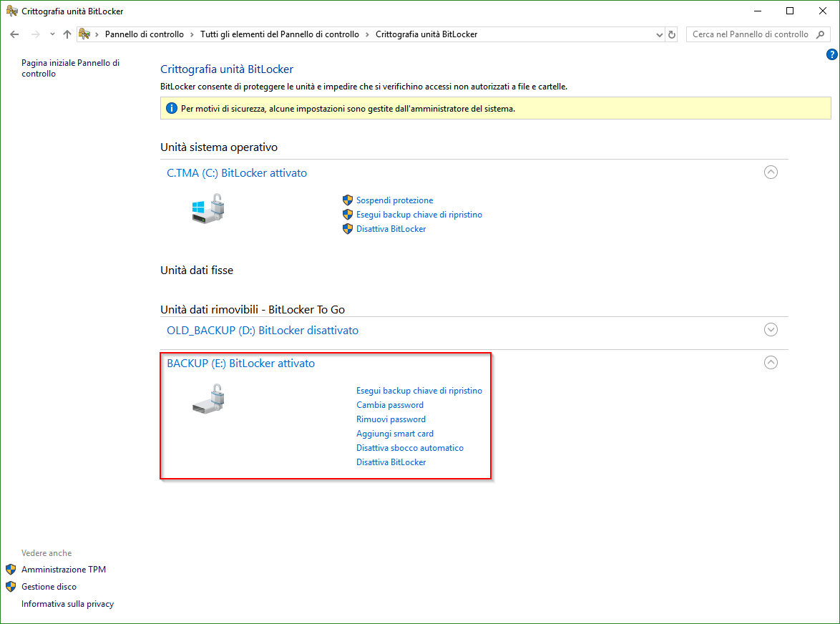Click C.TMA (C:) BitLocker attivato heading
The width and height of the screenshot is (840, 624).
click(x=237, y=173)
